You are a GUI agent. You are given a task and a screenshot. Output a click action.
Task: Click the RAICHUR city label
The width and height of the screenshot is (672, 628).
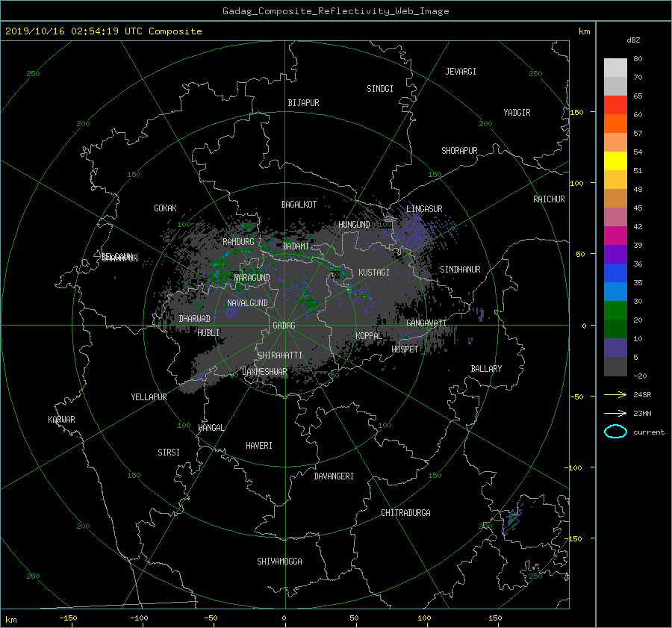click(549, 199)
